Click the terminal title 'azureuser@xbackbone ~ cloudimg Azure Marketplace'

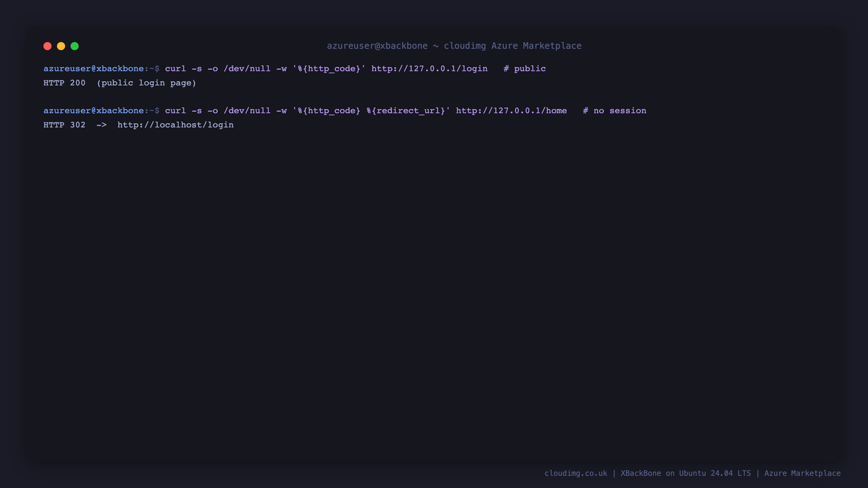click(454, 46)
